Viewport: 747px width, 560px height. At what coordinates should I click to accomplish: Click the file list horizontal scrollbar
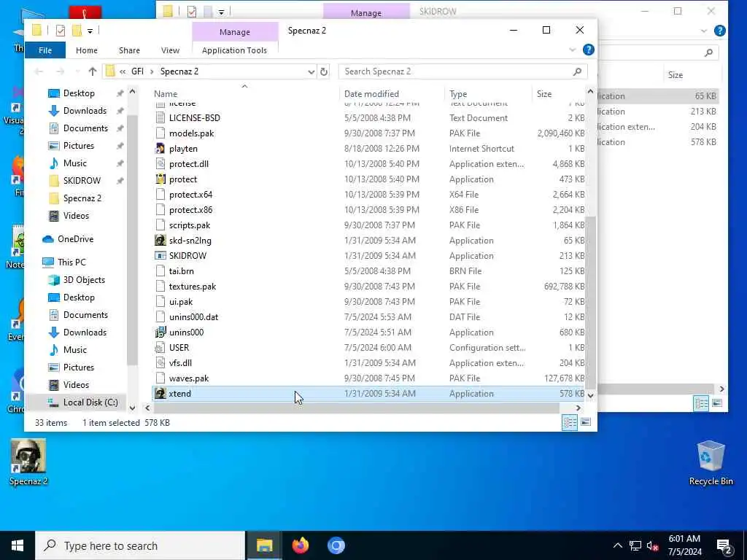pyautogui.click(x=355, y=408)
